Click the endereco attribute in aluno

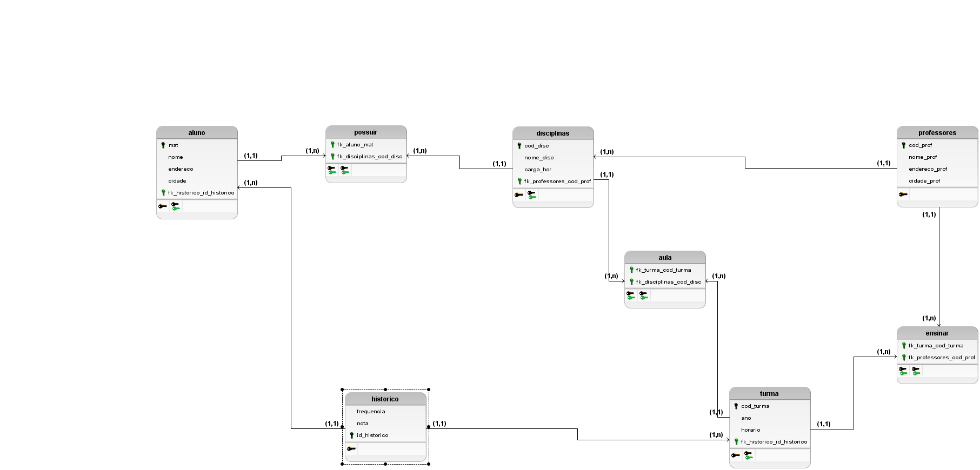pos(181,169)
